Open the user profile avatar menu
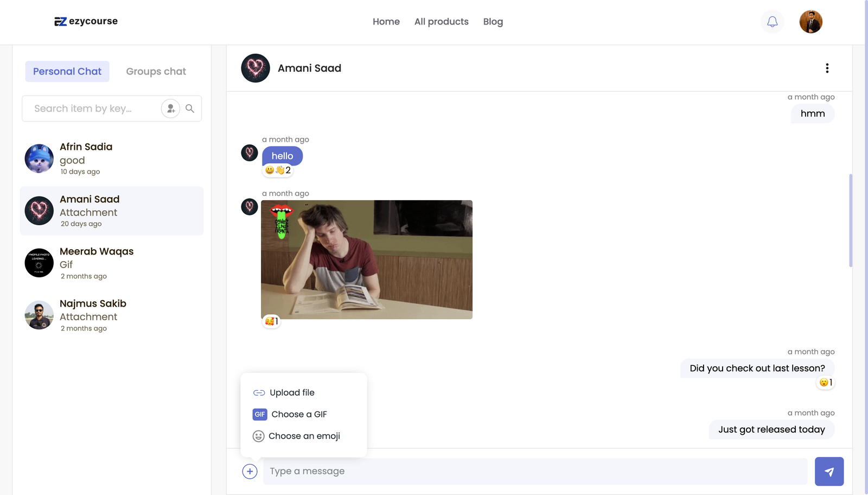Viewport: 868px width, 495px height. [810, 22]
